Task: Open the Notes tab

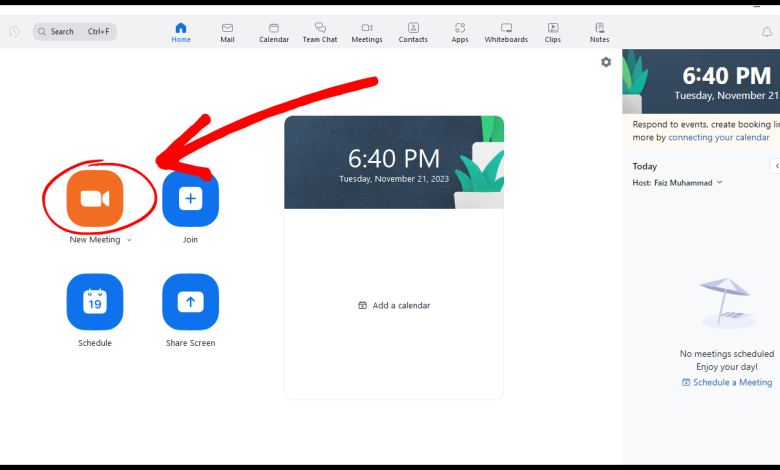Action: tap(599, 32)
